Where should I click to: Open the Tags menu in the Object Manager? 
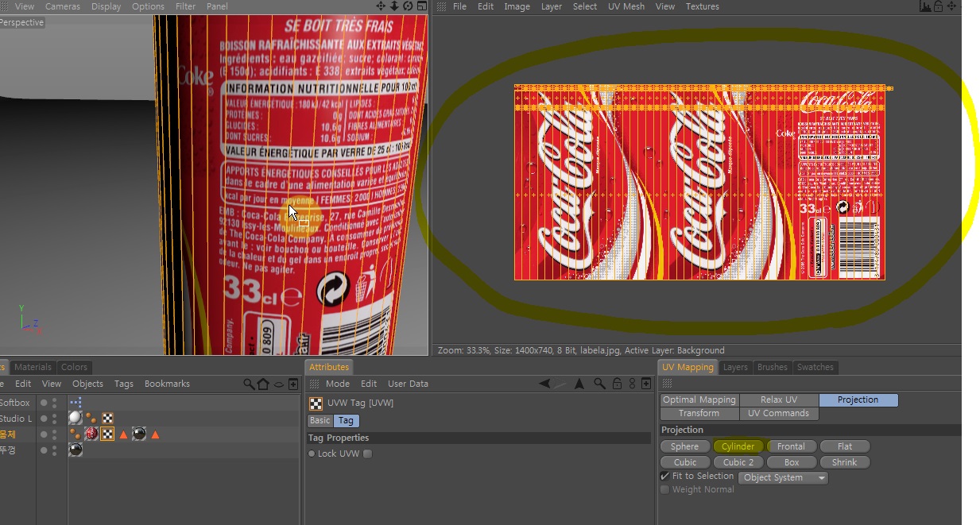[124, 384]
